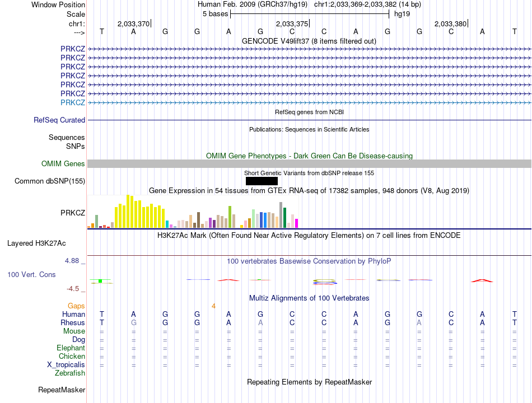532x403 pixels.
Task: Click the cyan bar in GTEx chart
Action: [167, 224]
